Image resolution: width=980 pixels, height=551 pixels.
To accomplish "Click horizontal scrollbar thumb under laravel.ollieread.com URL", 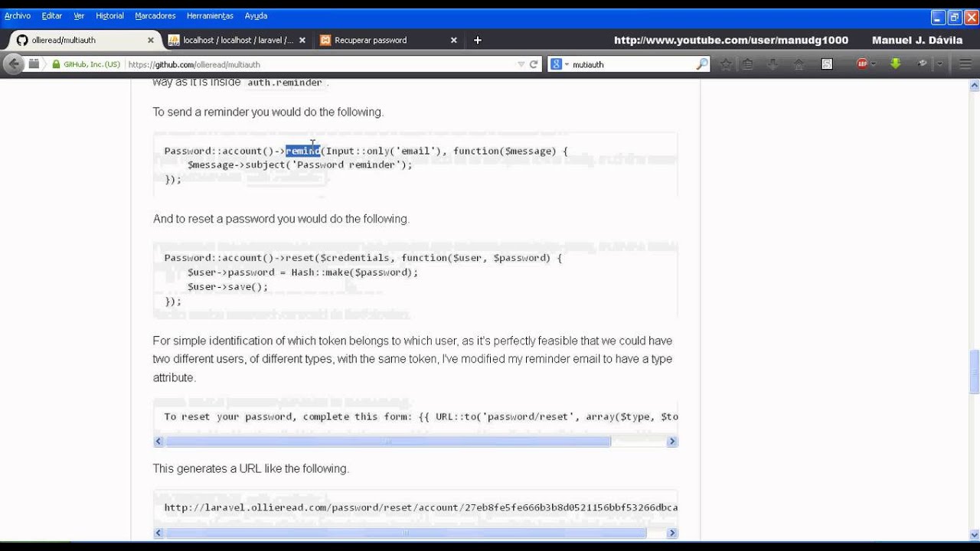I will (406, 533).
